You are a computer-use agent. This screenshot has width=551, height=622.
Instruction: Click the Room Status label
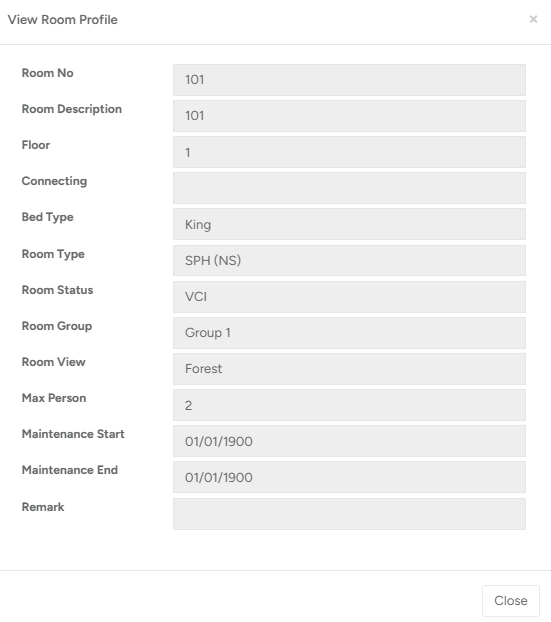pos(58,290)
